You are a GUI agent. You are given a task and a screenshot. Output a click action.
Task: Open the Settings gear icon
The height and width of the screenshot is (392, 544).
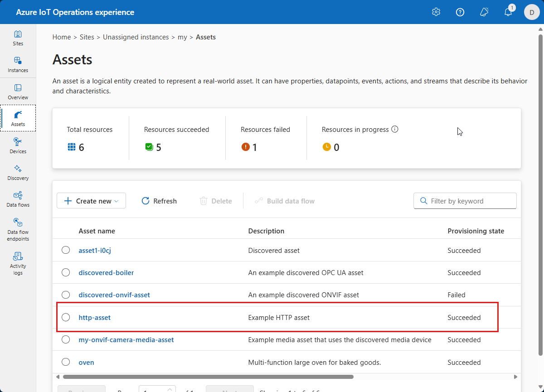pyautogui.click(x=436, y=12)
